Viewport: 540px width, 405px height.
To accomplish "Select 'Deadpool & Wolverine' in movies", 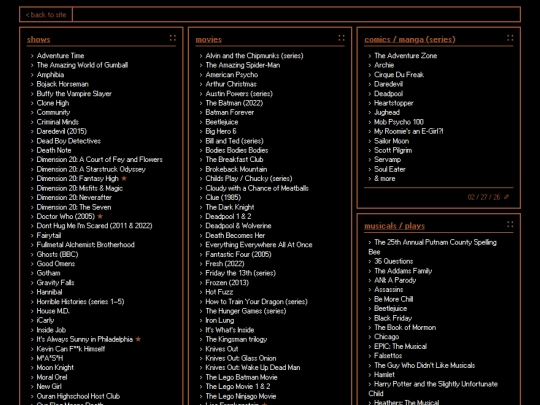I will [238, 226].
